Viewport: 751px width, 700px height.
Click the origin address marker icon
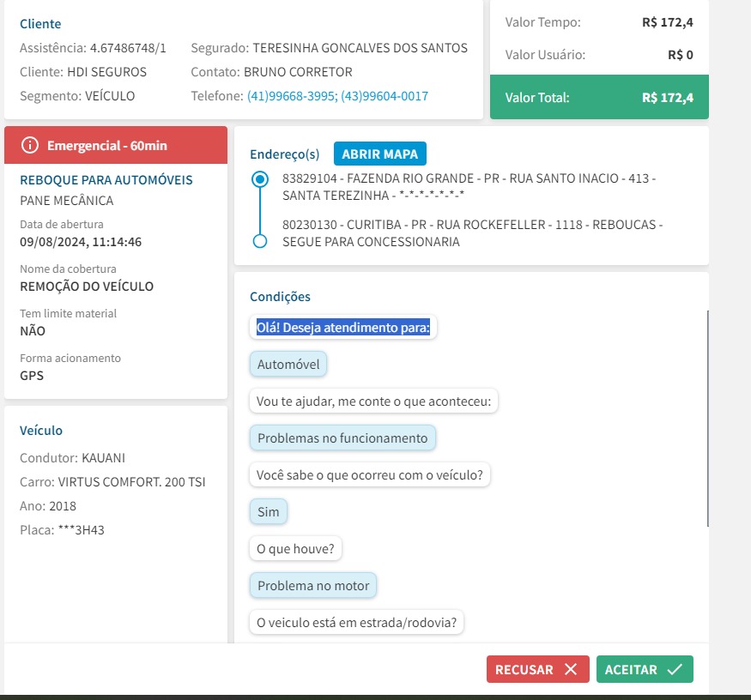(259, 179)
